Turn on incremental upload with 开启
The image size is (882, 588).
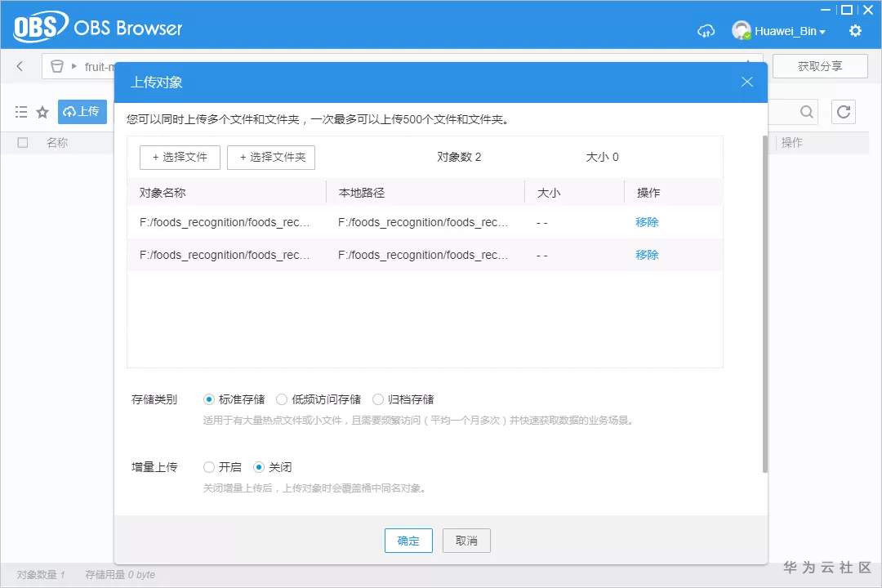[x=209, y=467]
